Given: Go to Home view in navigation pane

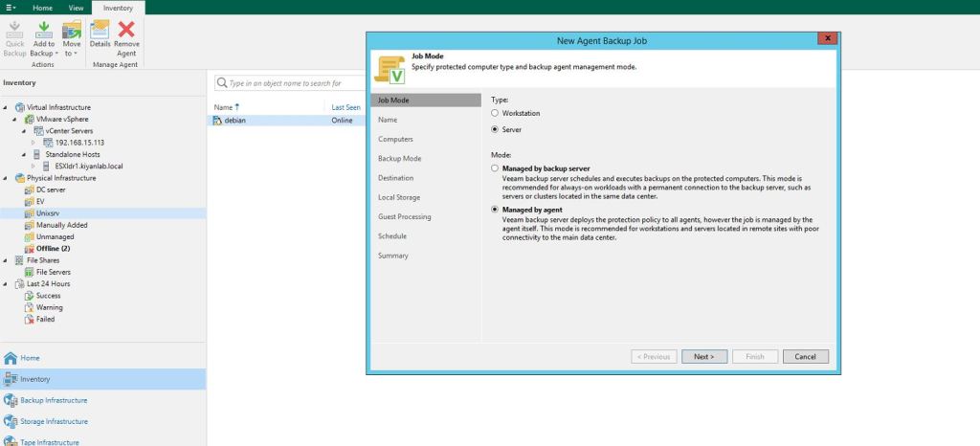Looking at the screenshot, I should coord(30,357).
